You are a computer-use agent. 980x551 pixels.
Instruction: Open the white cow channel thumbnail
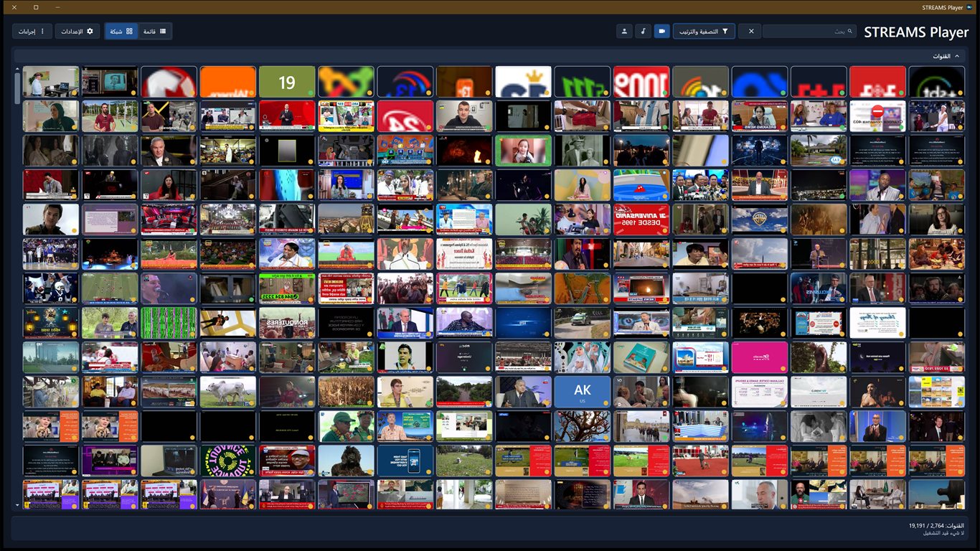click(x=227, y=392)
